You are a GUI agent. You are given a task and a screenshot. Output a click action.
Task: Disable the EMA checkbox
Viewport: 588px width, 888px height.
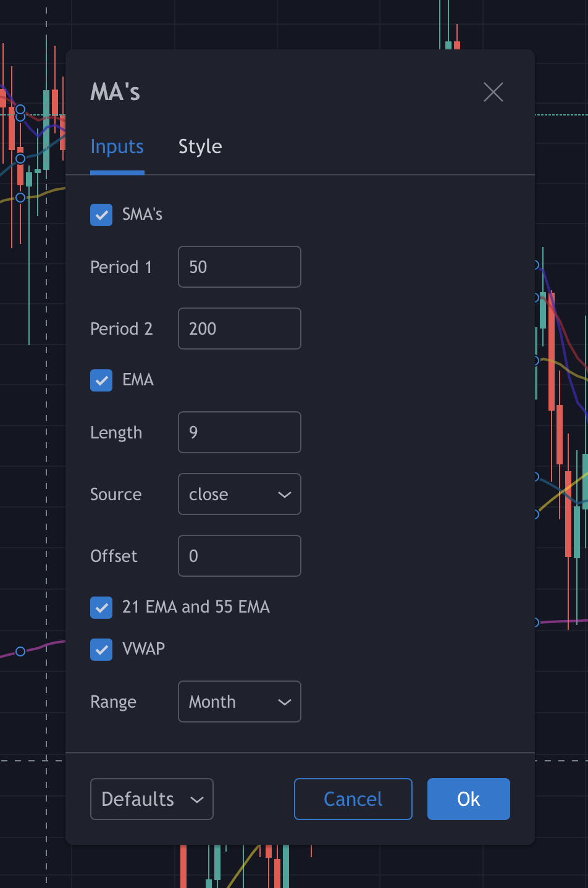(101, 380)
